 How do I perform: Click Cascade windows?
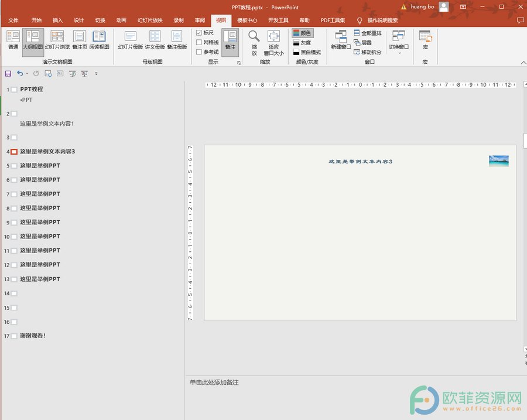[362, 43]
